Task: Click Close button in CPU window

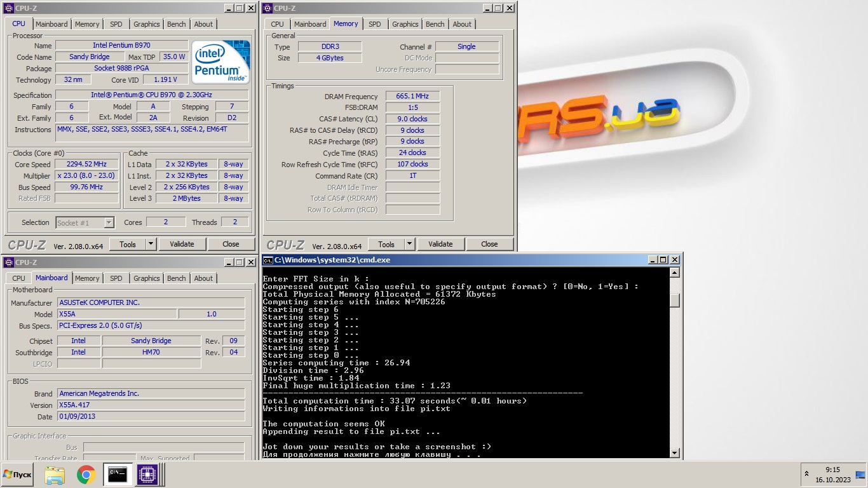Action: 231,244
